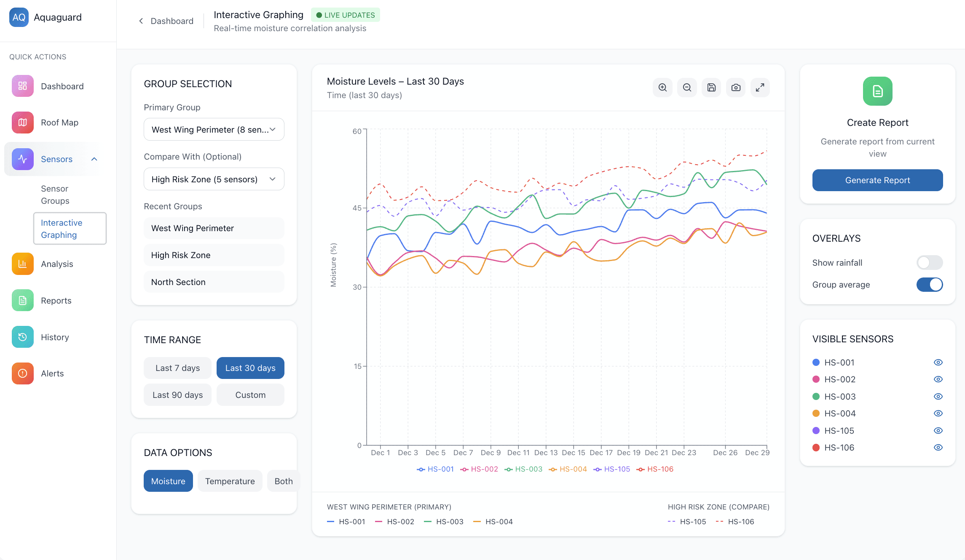The height and width of the screenshot is (560, 965).
Task: Select the Temperature data option
Action: click(230, 481)
